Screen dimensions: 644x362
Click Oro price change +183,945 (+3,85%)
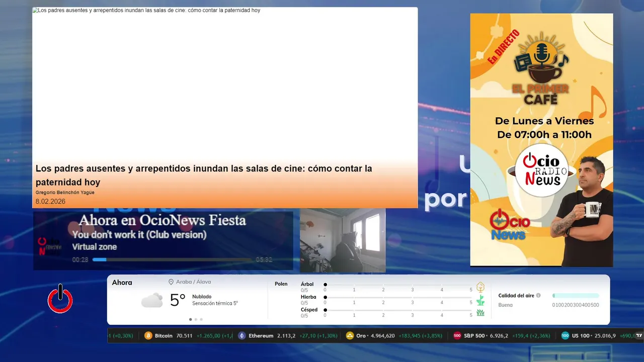coord(421,335)
